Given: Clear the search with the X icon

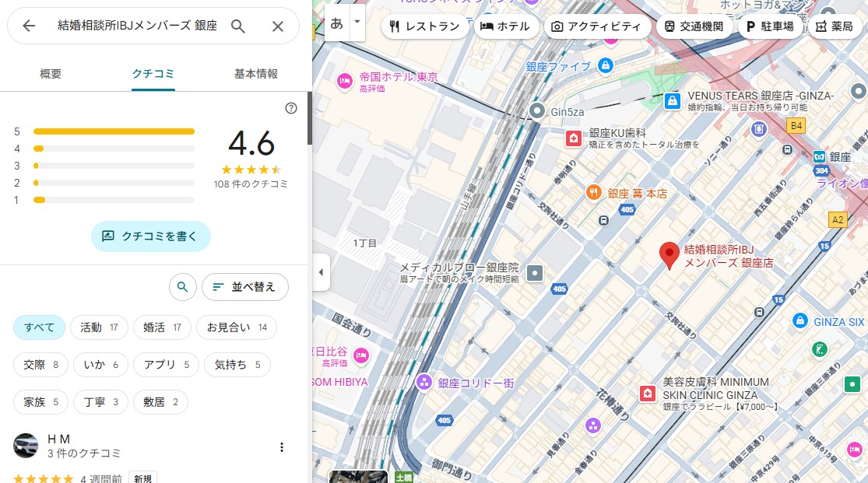Looking at the screenshot, I should 278,26.
